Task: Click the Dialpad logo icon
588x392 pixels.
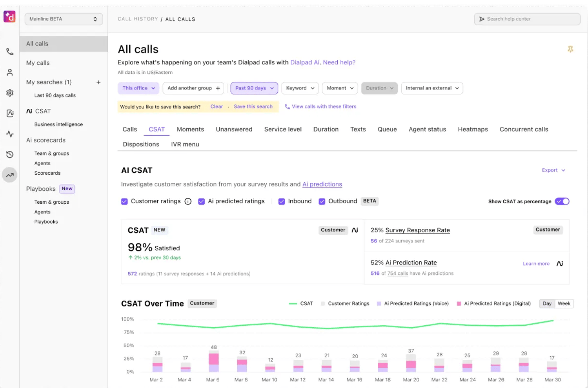Action: pyautogui.click(x=10, y=17)
